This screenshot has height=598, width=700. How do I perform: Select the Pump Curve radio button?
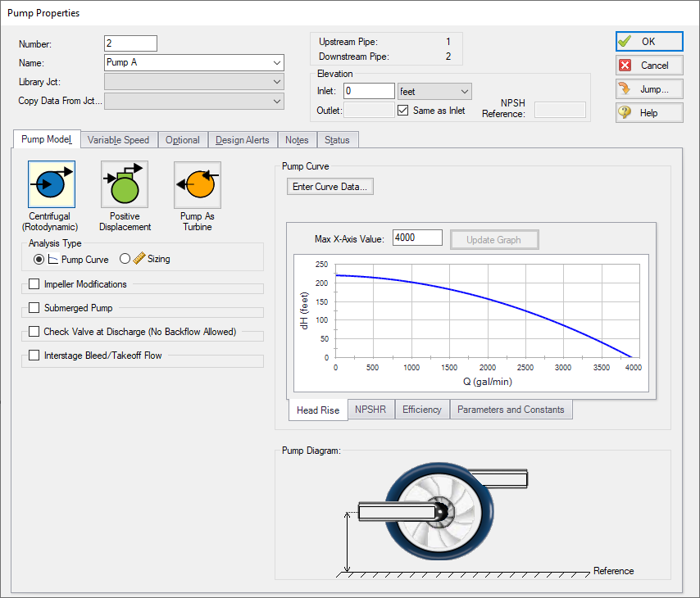click(x=39, y=260)
